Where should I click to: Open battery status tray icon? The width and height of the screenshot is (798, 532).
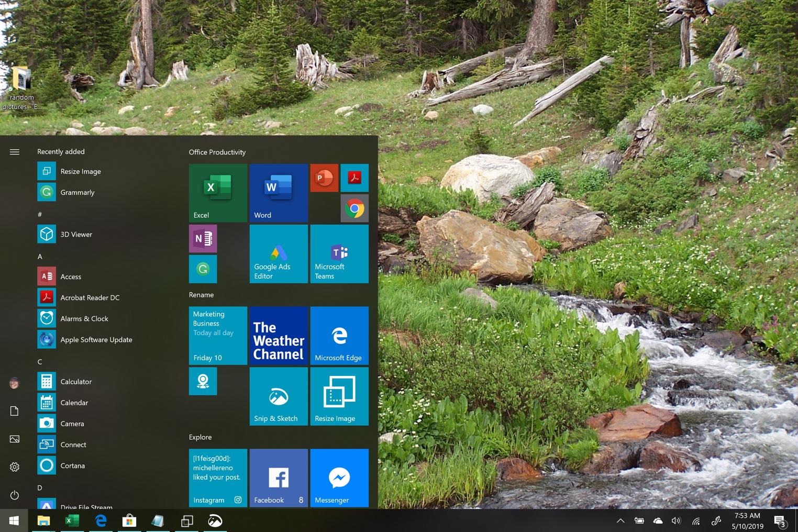tap(639, 520)
